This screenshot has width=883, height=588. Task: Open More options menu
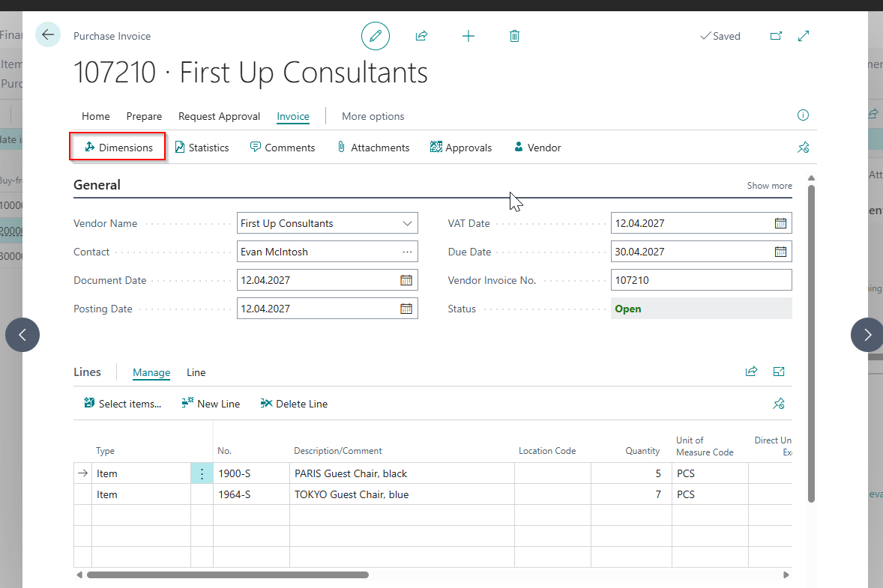(x=373, y=116)
